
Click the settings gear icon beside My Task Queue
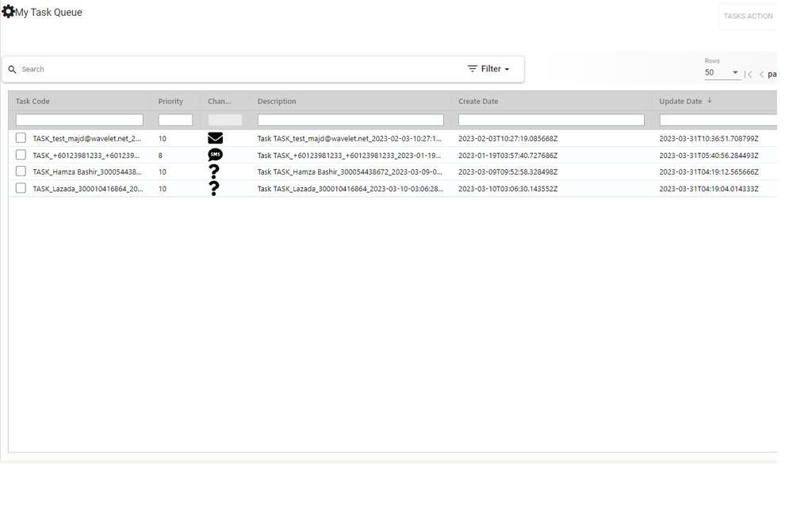point(8,12)
